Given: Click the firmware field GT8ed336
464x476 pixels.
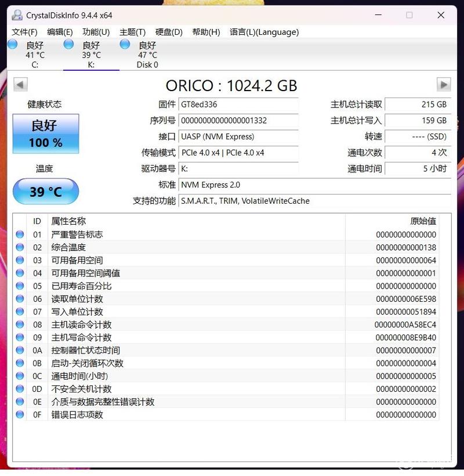Looking at the screenshot, I should pos(238,104).
